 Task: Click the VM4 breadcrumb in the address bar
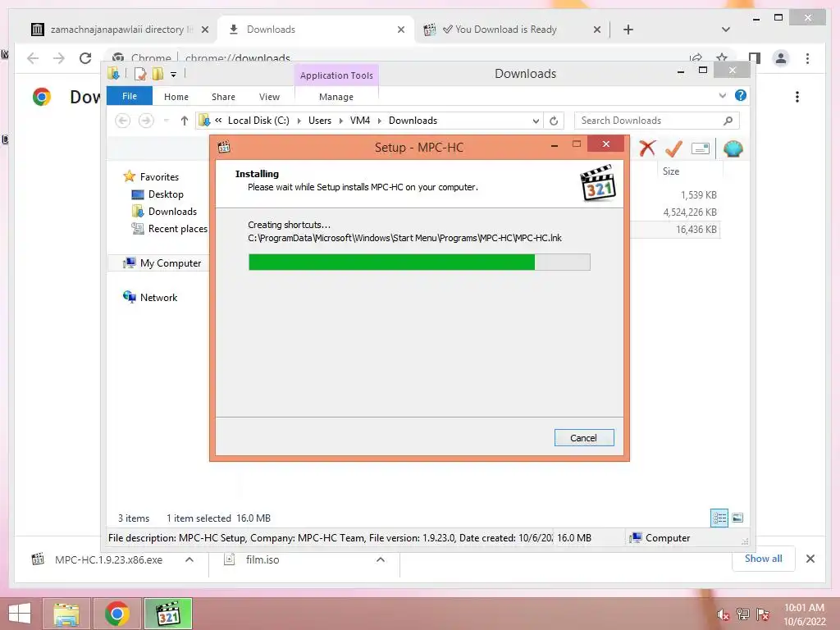360,121
